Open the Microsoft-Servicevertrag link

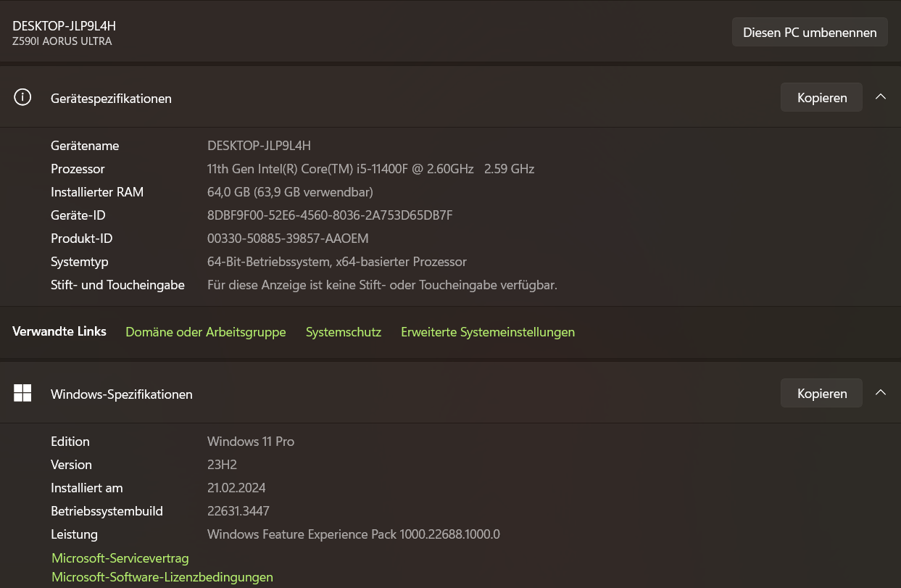(x=120, y=558)
